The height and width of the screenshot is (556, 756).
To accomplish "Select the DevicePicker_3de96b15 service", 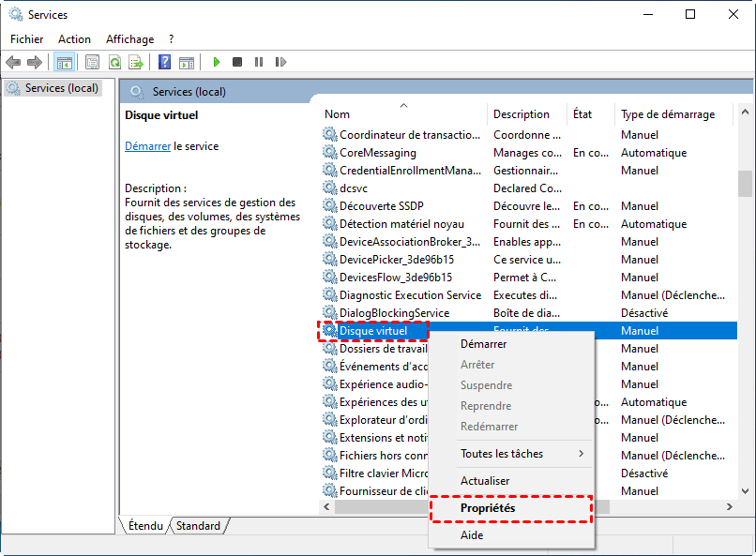I will [x=528, y=260].
